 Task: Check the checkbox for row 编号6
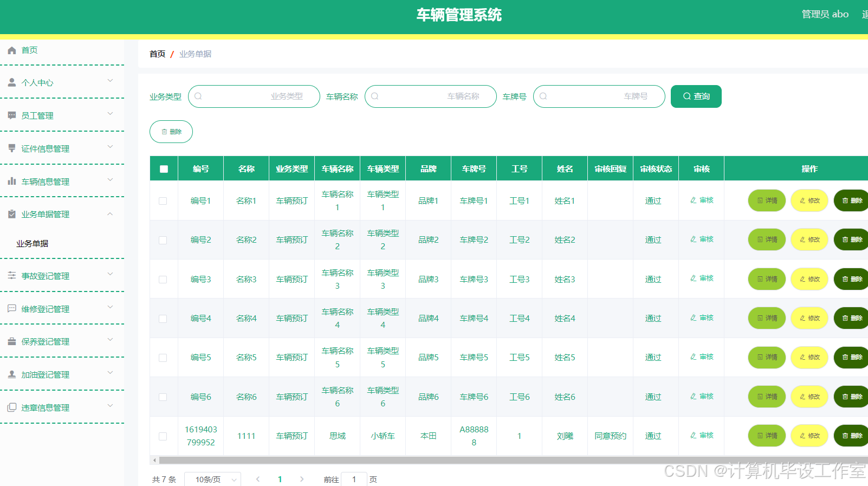[x=163, y=397]
